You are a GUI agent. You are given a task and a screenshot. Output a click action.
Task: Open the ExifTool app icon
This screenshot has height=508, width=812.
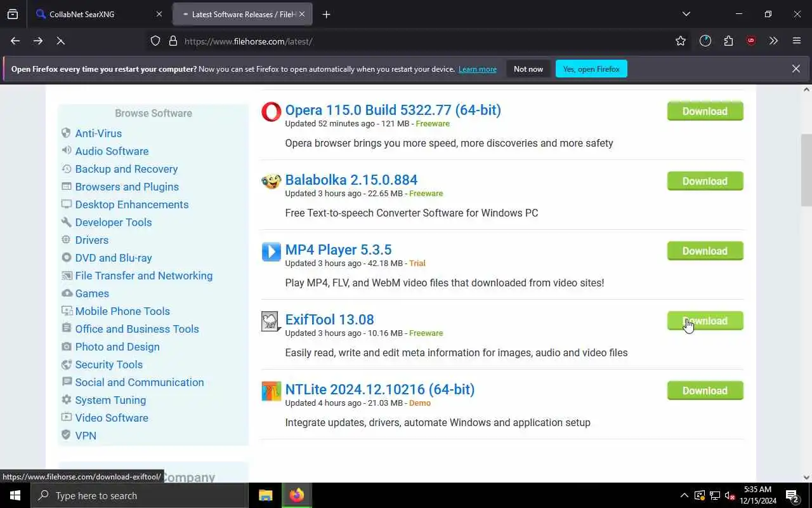click(x=271, y=321)
